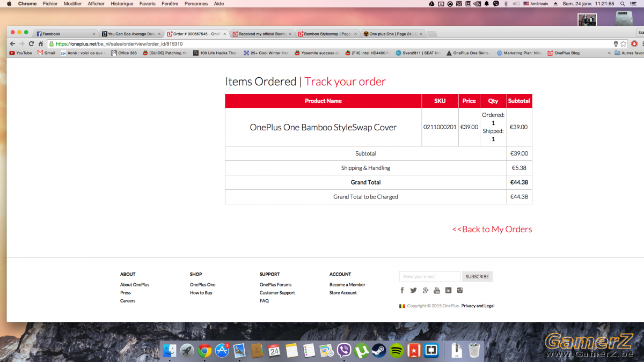Open the Historique menu

click(122, 4)
